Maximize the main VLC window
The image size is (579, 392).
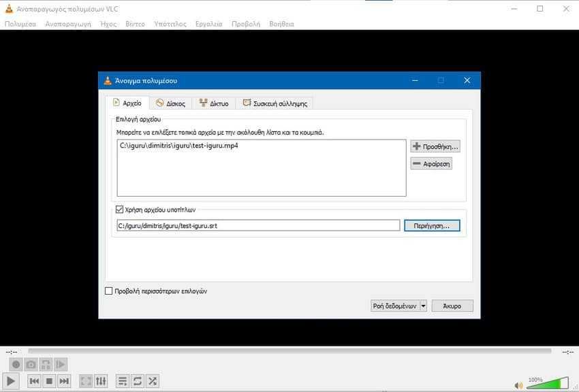[x=540, y=8]
